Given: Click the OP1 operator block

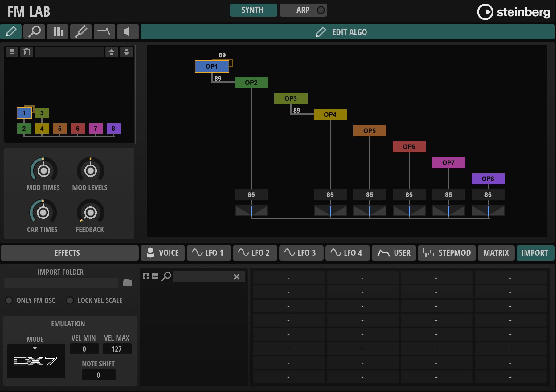Looking at the screenshot, I should [212, 67].
